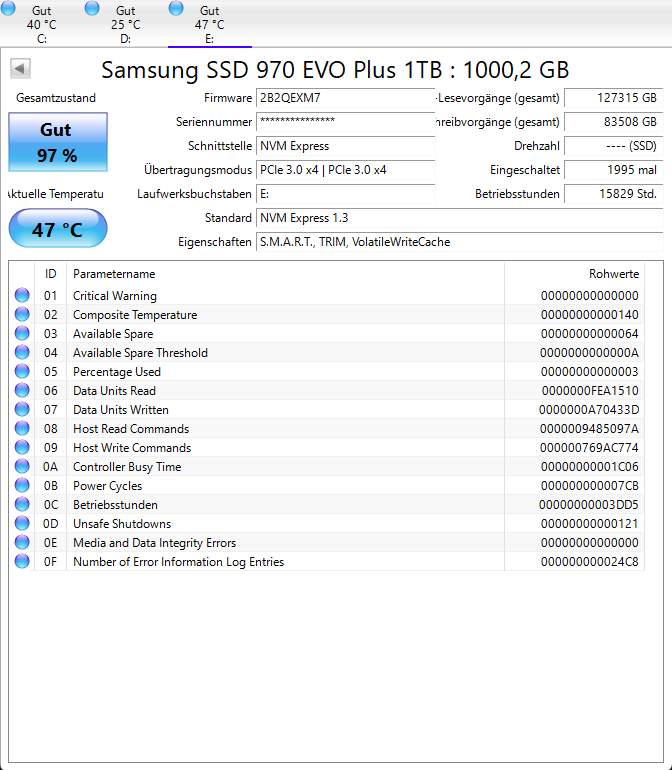Viewport: 672px width, 770px height.
Task: Select drive D: tab at 25 °C
Action: [126, 24]
